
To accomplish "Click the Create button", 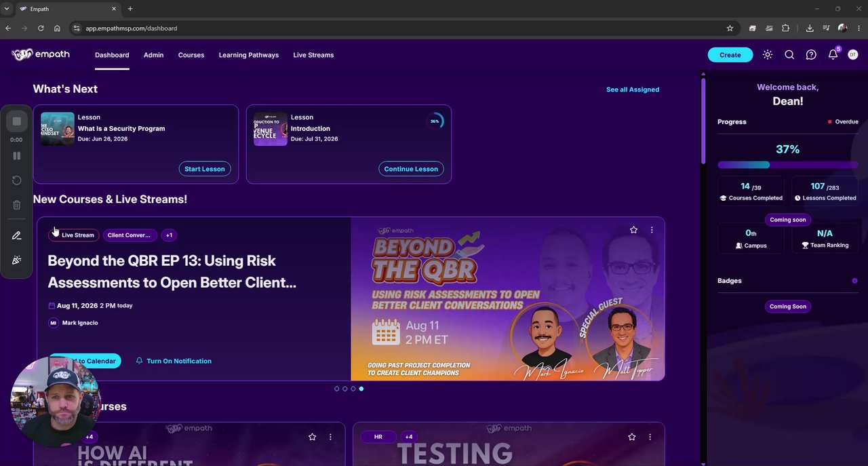I will click(x=730, y=55).
